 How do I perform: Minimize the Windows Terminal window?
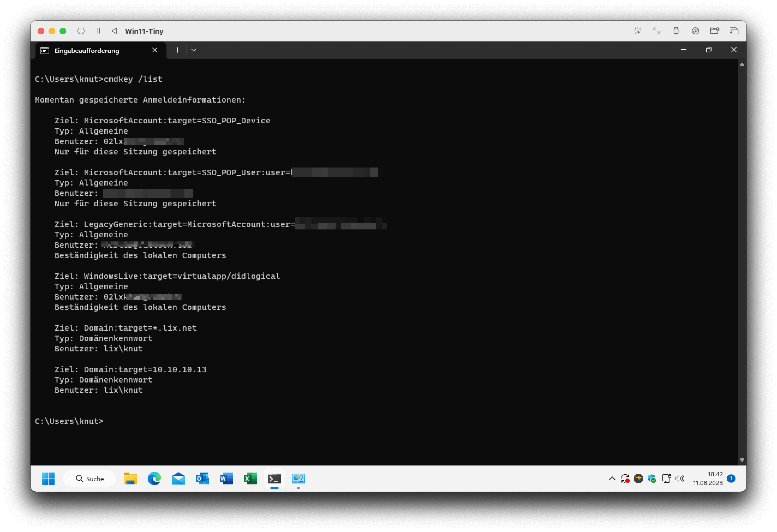(683, 50)
